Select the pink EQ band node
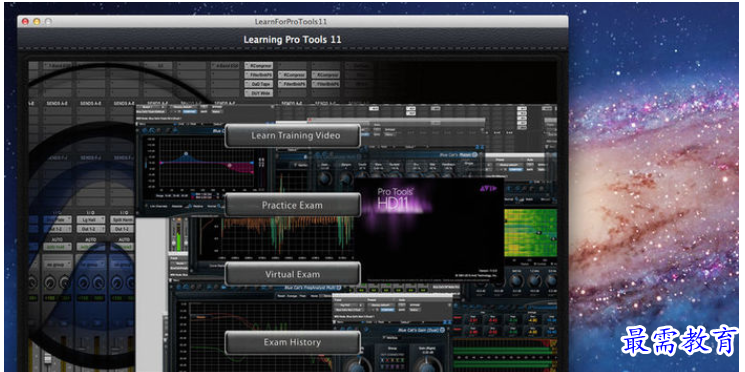The image size is (745, 372). (229, 165)
